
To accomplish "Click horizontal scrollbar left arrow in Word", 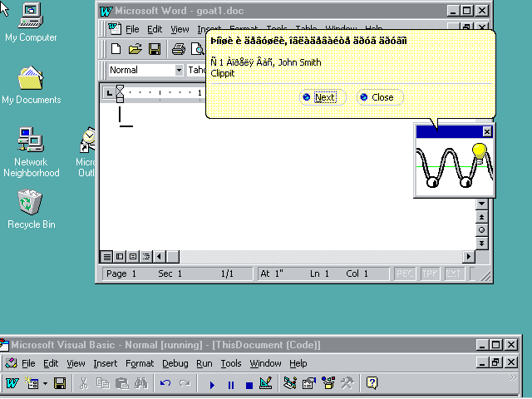I will [x=159, y=257].
